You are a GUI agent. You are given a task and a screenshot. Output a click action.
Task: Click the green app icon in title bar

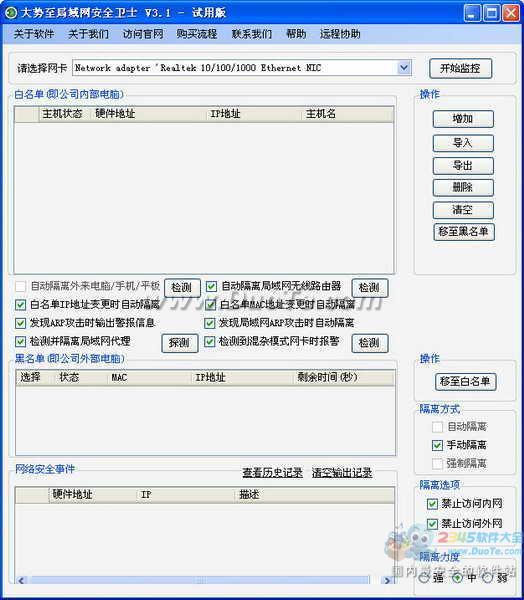11,13
